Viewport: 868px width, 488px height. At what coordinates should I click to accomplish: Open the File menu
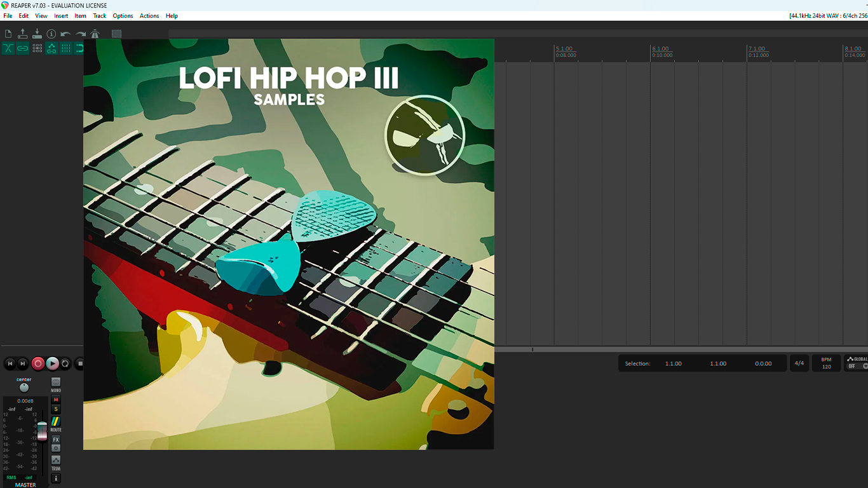(8, 16)
